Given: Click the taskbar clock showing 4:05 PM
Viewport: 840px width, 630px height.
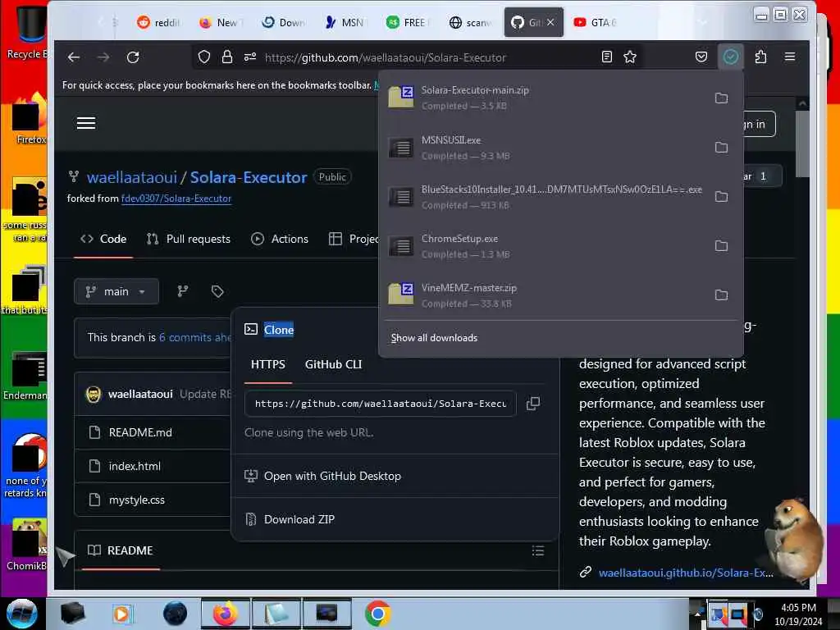Looking at the screenshot, I should pyautogui.click(x=798, y=614).
